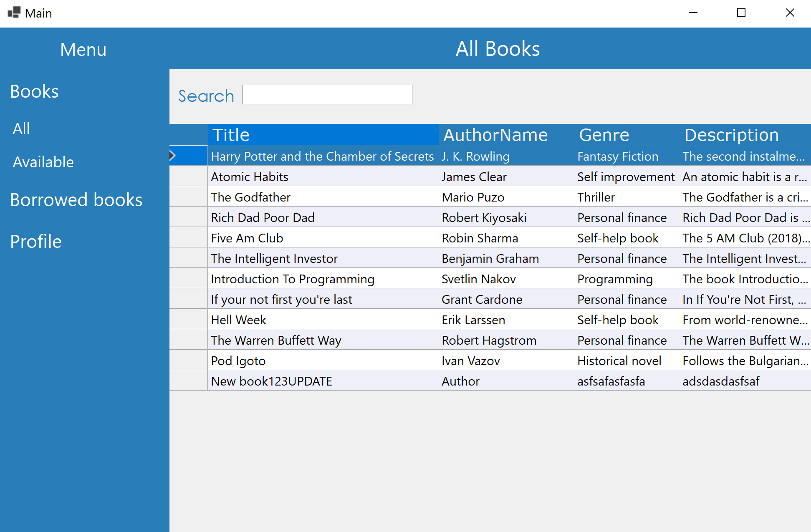Open Borrowed books page
This screenshot has width=811, height=532.
pos(76,200)
